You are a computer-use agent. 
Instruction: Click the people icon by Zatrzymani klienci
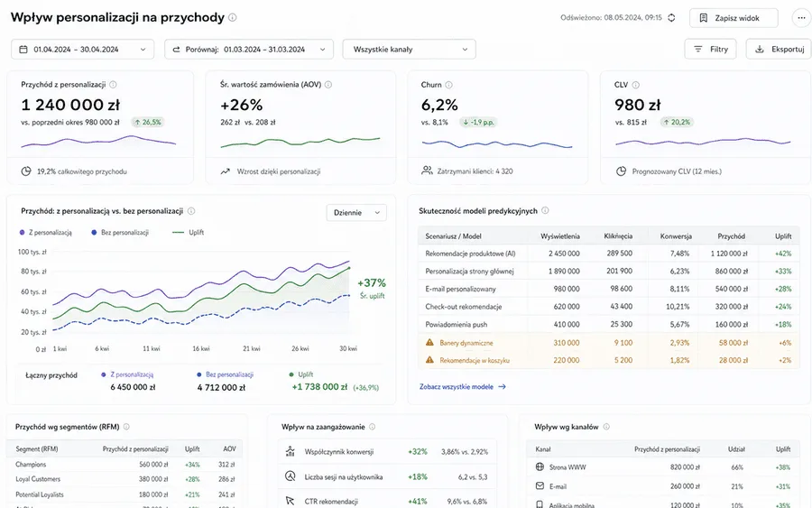click(427, 171)
